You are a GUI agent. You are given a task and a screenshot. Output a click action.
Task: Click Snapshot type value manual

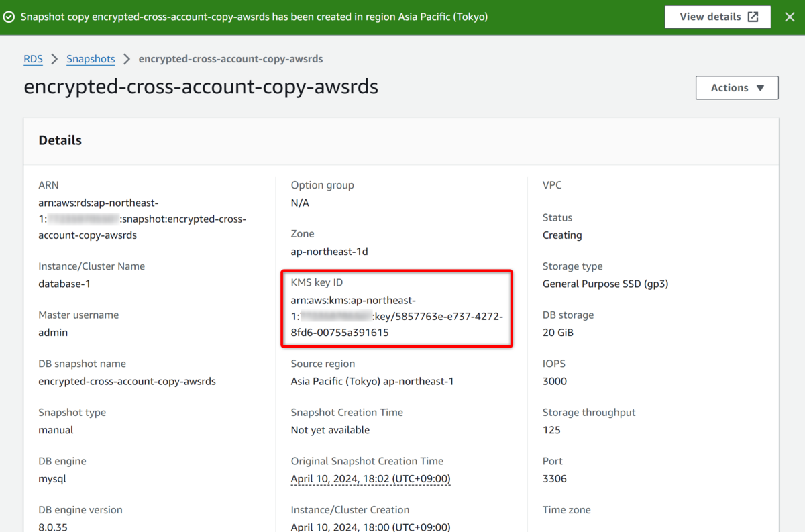point(56,430)
